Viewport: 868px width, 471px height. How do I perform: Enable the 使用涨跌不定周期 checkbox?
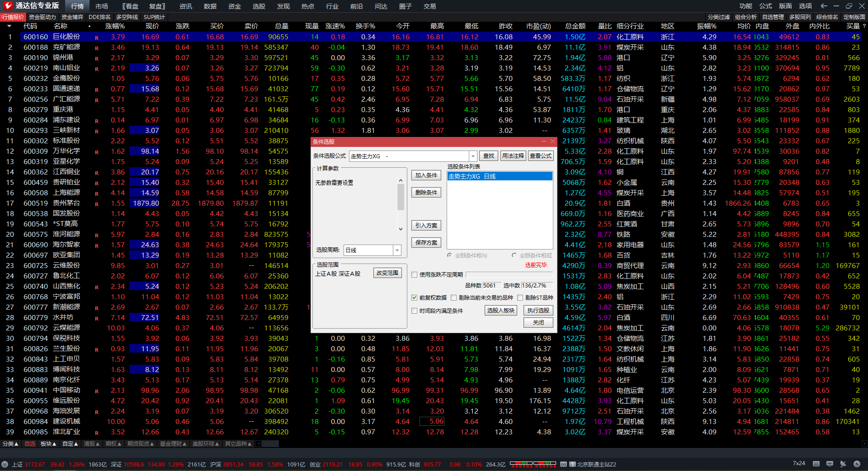tap(414, 274)
